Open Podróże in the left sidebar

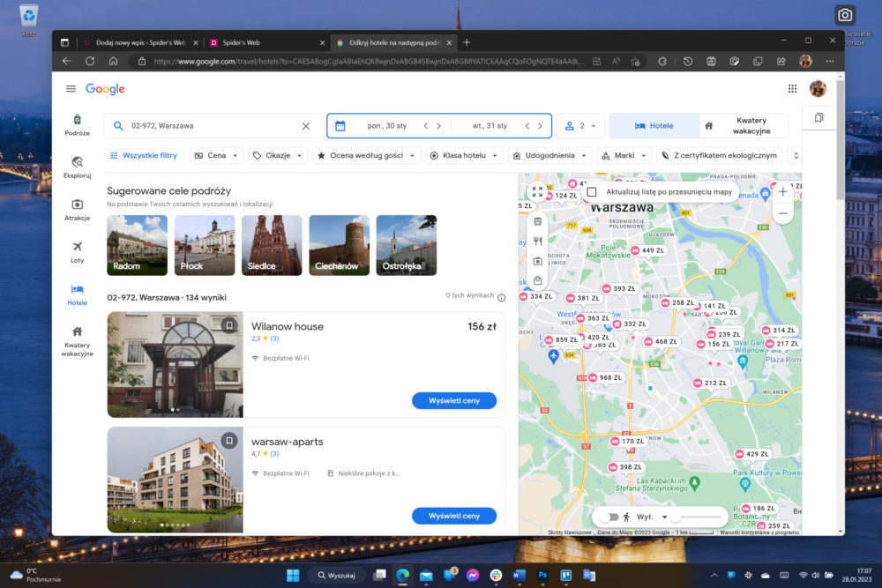pos(77,125)
